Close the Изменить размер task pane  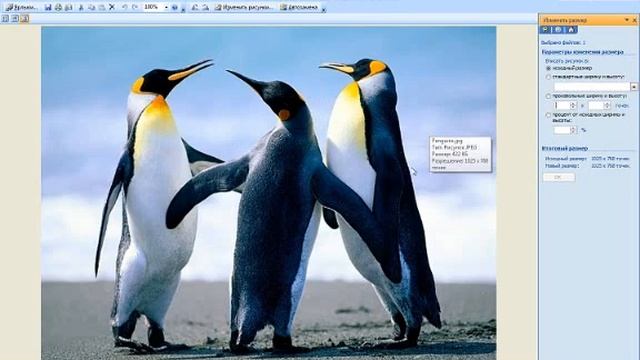(635, 20)
